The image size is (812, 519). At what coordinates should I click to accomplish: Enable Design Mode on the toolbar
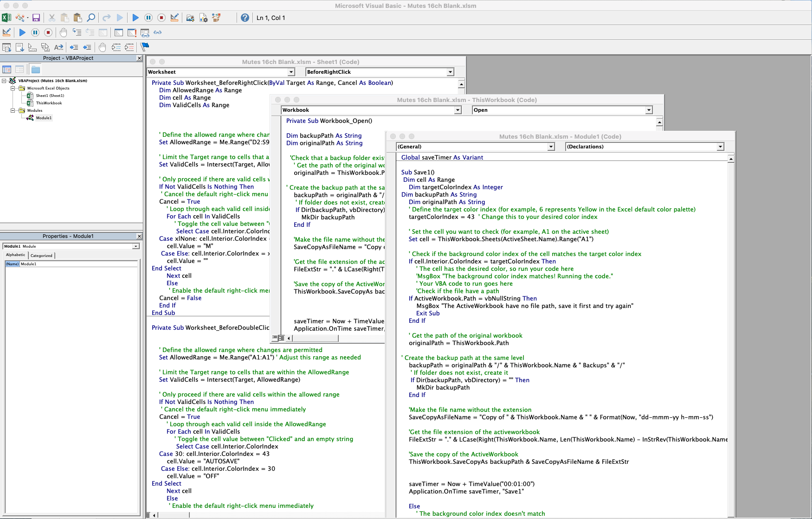click(174, 18)
